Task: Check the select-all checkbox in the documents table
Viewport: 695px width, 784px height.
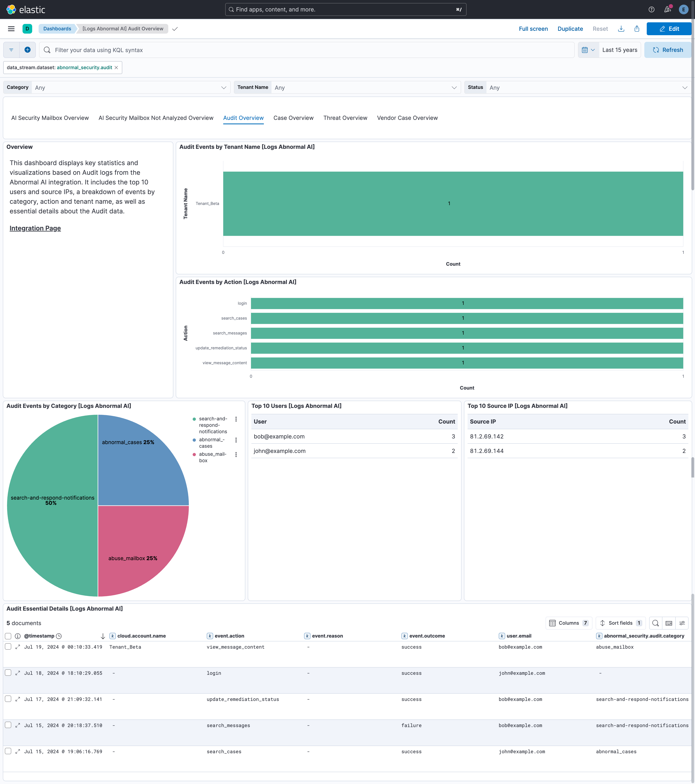Action: click(8, 636)
